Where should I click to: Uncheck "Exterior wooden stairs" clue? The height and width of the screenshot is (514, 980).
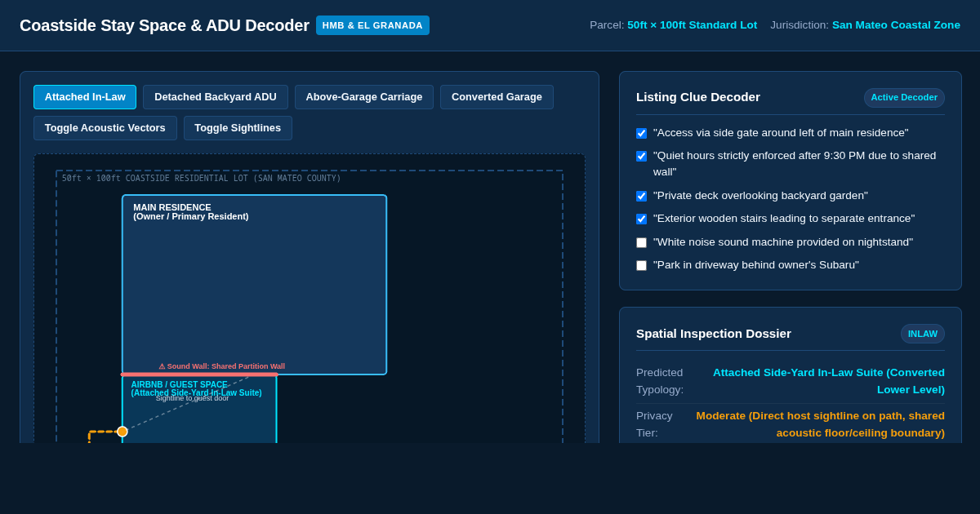click(x=641, y=219)
